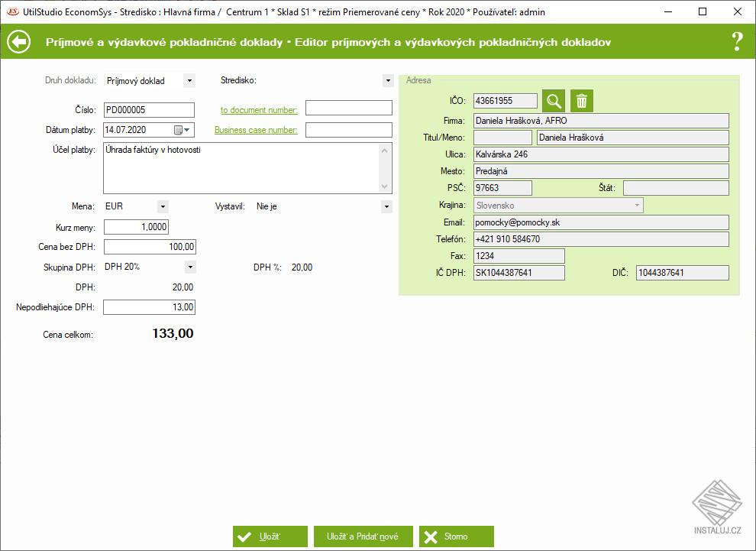Expand the Druh dokladu dropdown
This screenshot has height=551, width=756.
[x=189, y=80]
